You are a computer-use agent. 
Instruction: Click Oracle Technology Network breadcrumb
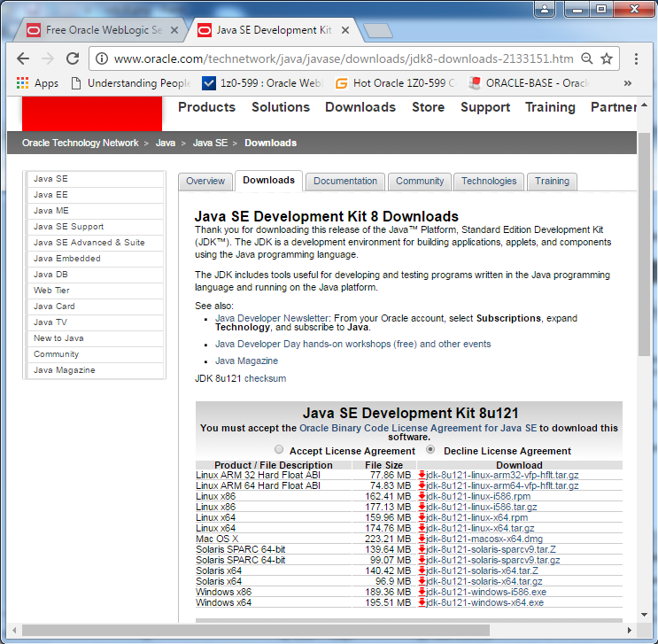tap(81, 143)
